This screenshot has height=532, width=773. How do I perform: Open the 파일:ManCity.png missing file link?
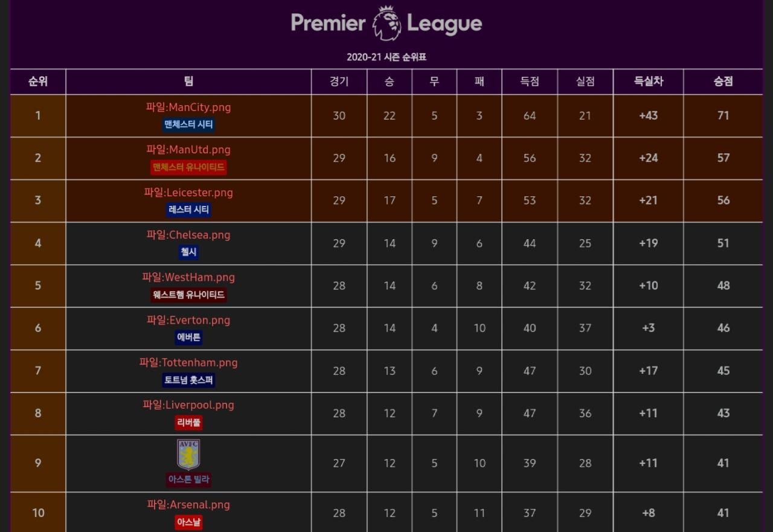pyautogui.click(x=188, y=107)
